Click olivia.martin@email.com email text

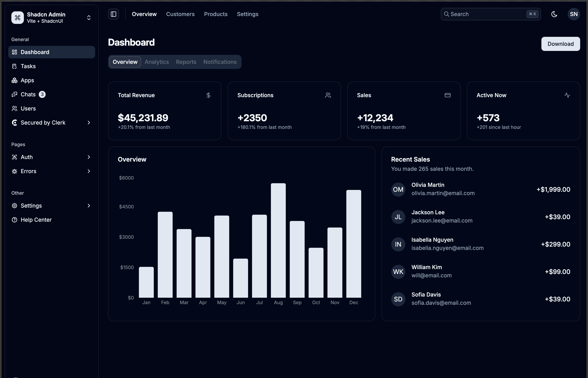(443, 193)
